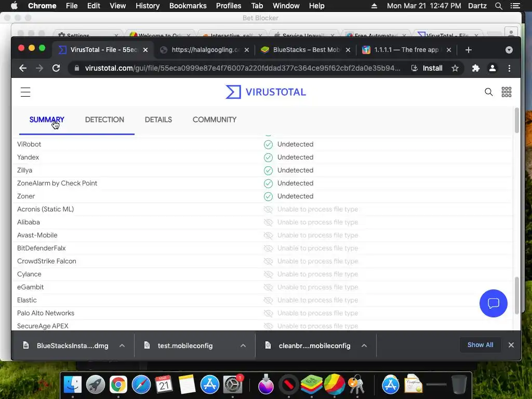The image size is (532, 399).
Task: Select the ZoneAlarm by Check Point row
Action: pos(262,183)
